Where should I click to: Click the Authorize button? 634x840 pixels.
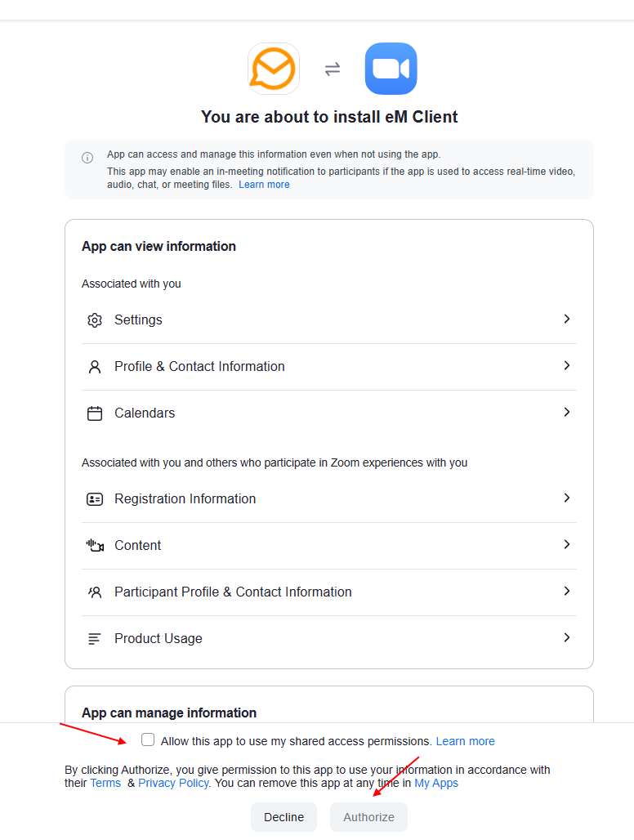click(x=369, y=817)
